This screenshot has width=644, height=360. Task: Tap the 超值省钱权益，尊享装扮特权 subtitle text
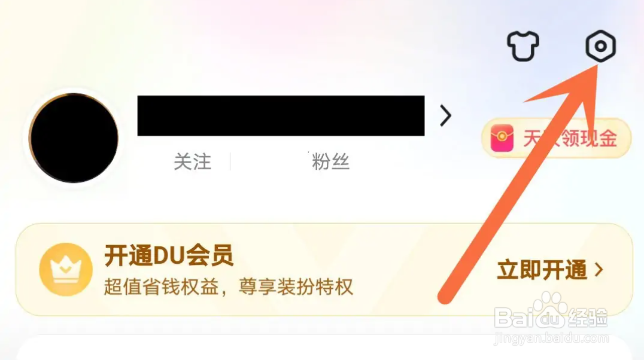tap(229, 286)
